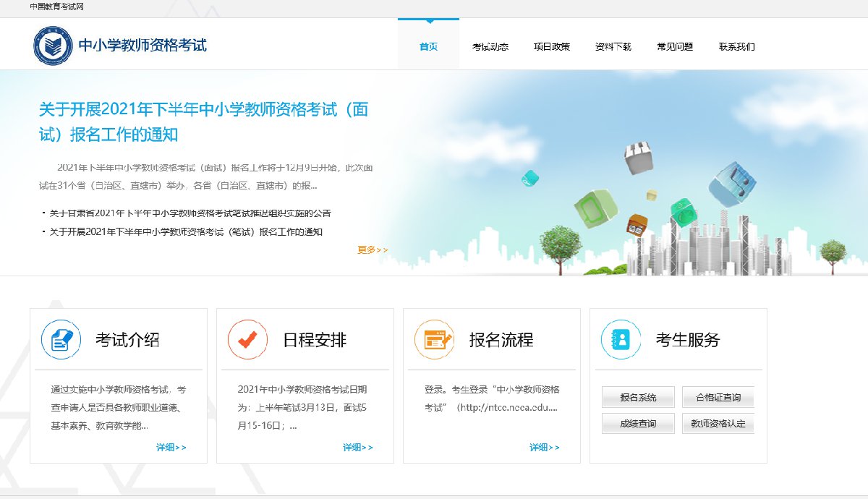
Task: Expand 日程安排 details with 详细>> link
Action: 358,448
